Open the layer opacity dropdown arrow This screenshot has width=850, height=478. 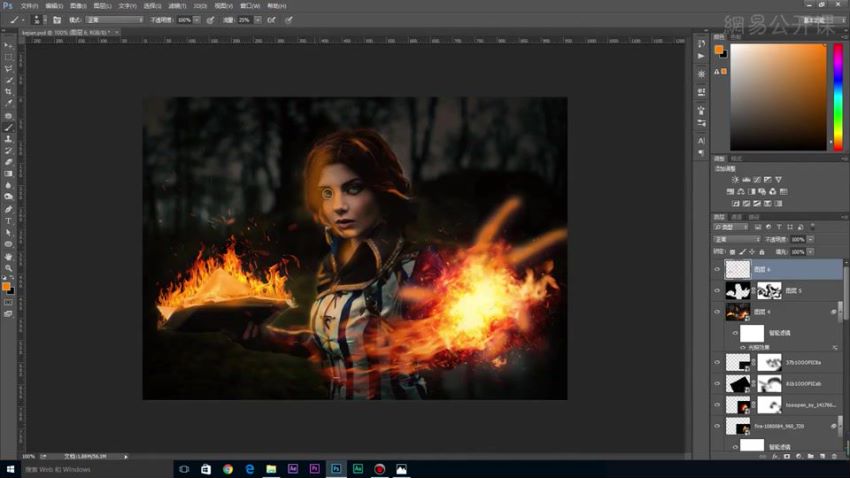click(x=810, y=239)
